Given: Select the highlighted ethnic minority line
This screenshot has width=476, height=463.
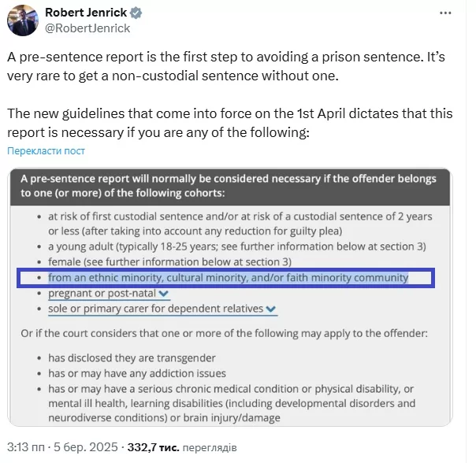Looking at the screenshot, I should coord(226,278).
